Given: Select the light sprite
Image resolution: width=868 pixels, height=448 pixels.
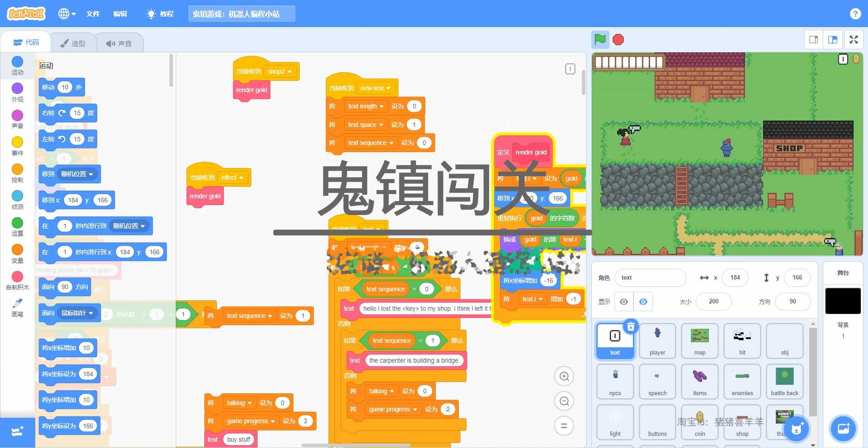Looking at the screenshot, I should pos(615,422).
